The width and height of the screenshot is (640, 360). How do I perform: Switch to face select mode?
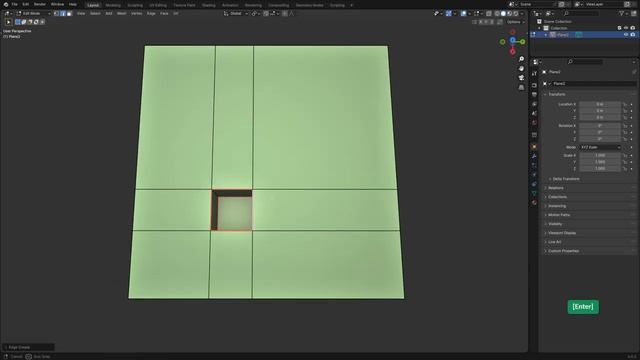[x=69, y=13]
